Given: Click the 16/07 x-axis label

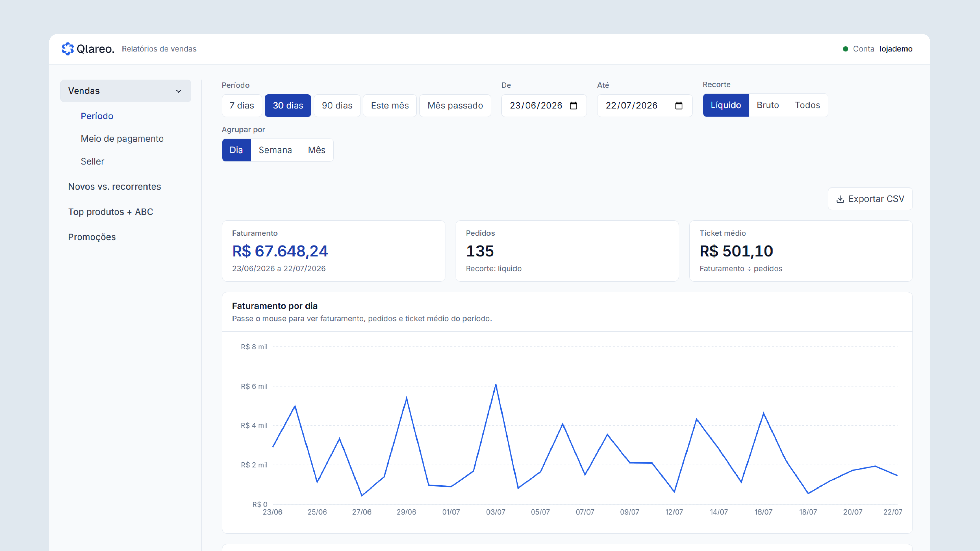Looking at the screenshot, I should coord(764,512).
